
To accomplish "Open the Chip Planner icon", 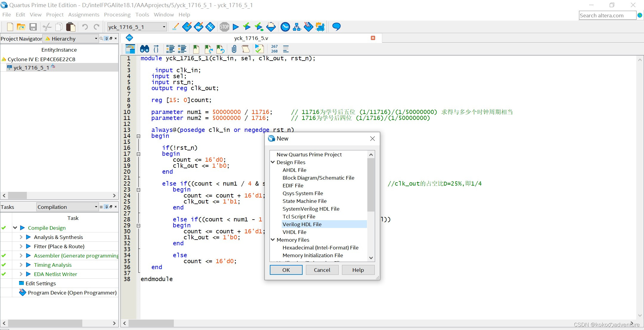I will (x=210, y=27).
